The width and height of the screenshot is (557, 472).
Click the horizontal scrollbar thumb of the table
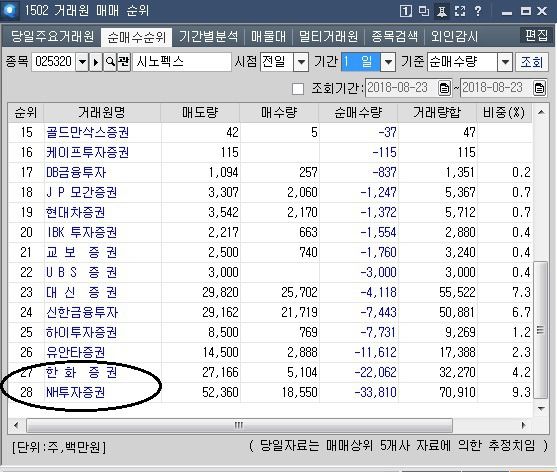[239, 425]
